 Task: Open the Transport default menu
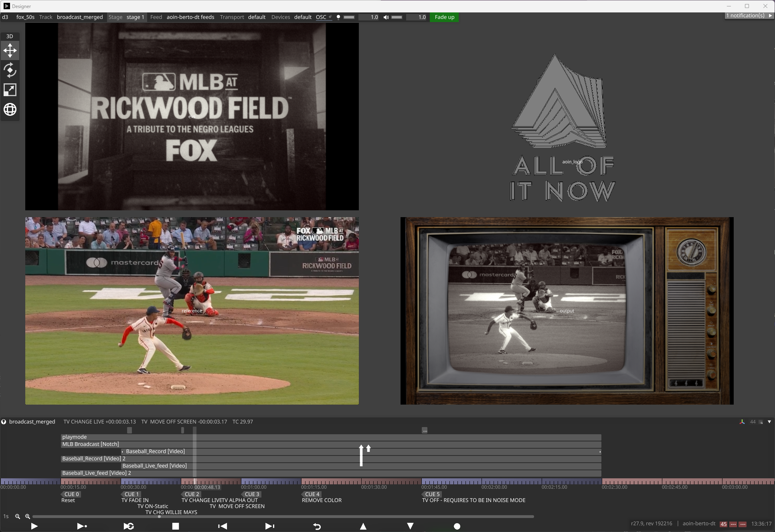[x=243, y=17]
